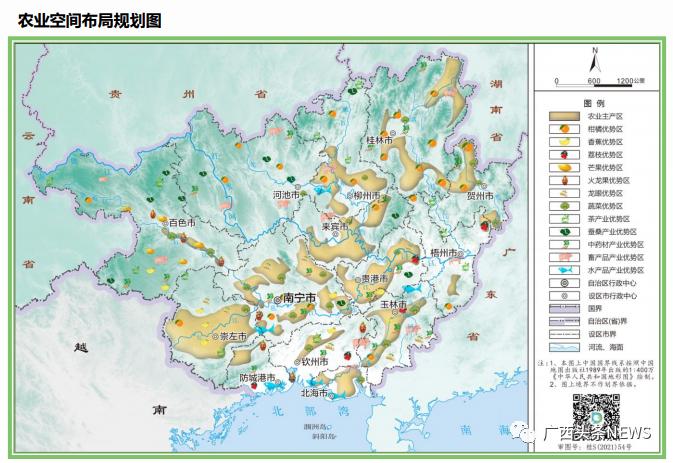Select the 茶产业优势区 tea leaf legend icon
The height and width of the screenshot is (463, 673).
[x=564, y=219]
